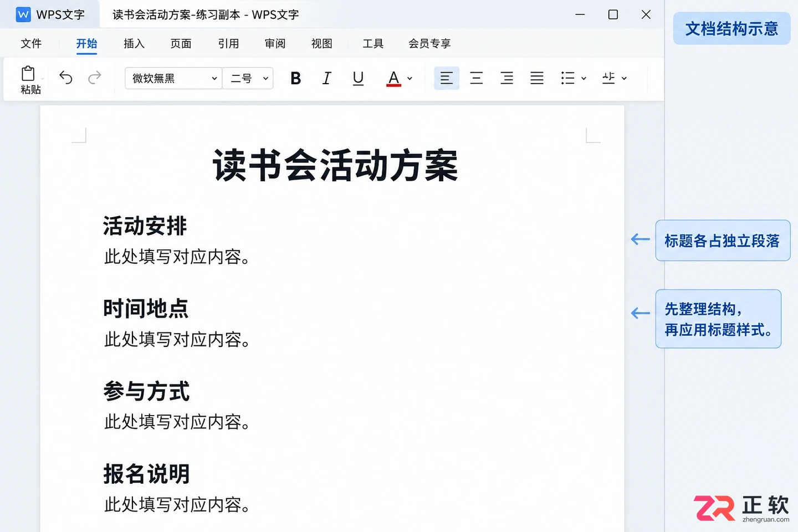Image resolution: width=798 pixels, height=532 pixels.
Task: Redo the last undone action
Action: (x=95, y=78)
